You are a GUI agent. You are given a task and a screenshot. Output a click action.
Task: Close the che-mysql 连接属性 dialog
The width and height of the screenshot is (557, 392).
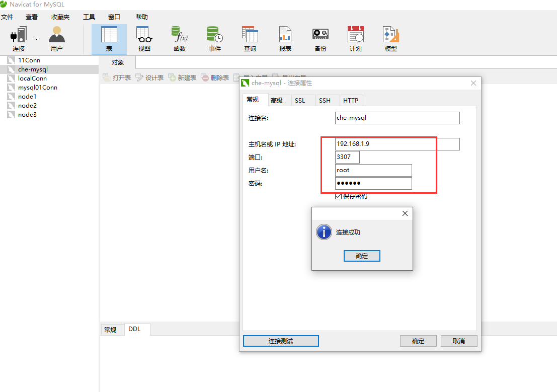473,83
